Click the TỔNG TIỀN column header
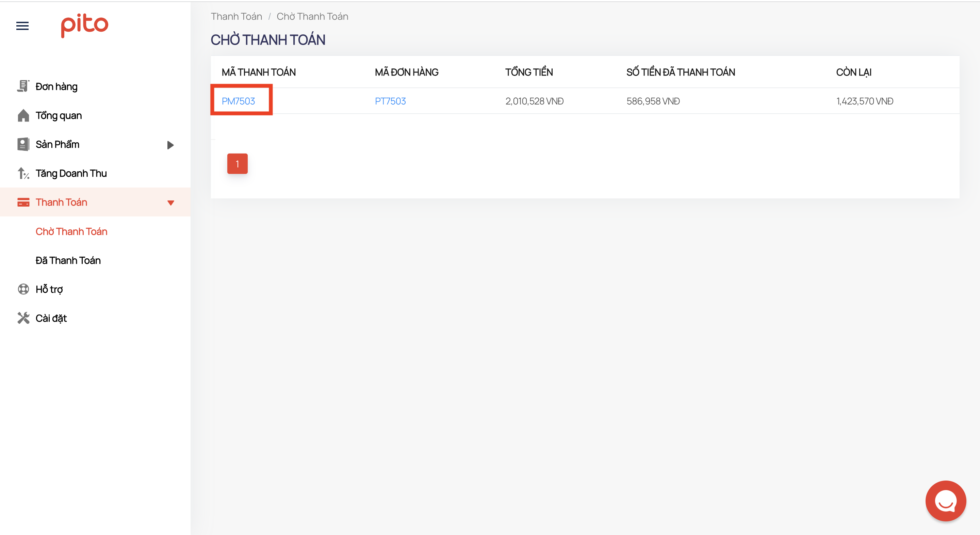Screen dimensions: 980x535 click(529, 72)
